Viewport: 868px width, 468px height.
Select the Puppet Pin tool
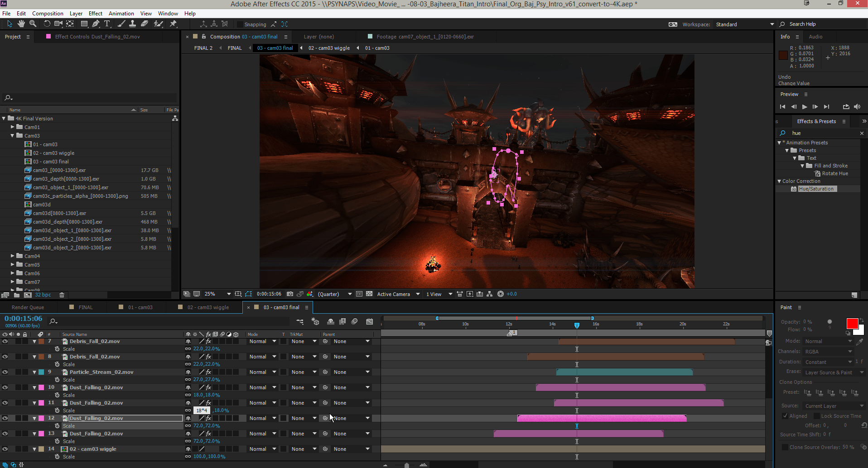pyautogui.click(x=173, y=24)
